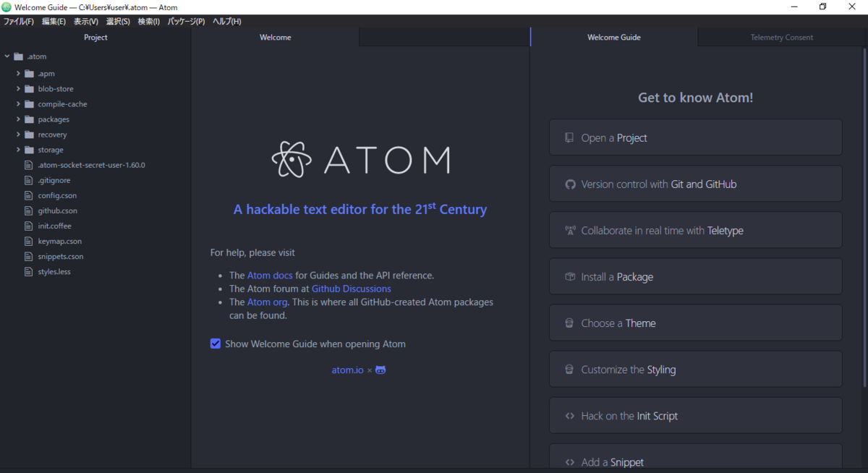
Task: Expand the Open a Project card
Action: tap(696, 137)
